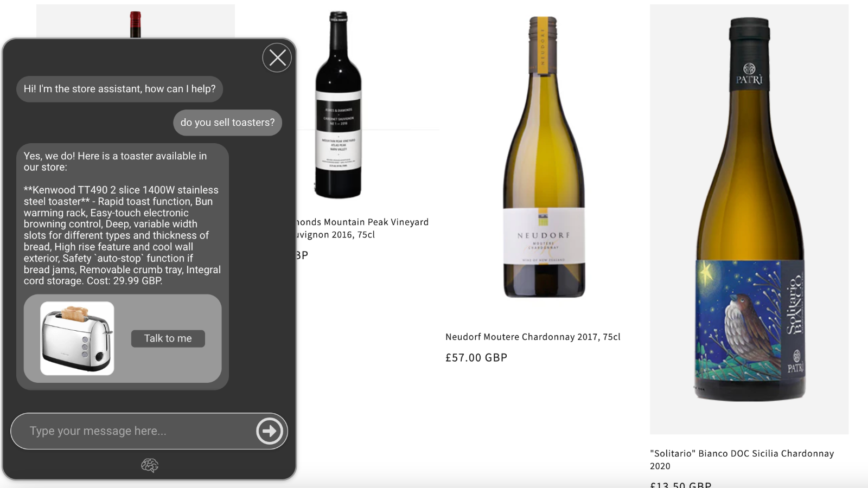The height and width of the screenshot is (488, 868).
Task: Select the red wine bottle behind the chat
Action: pyautogui.click(x=135, y=24)
